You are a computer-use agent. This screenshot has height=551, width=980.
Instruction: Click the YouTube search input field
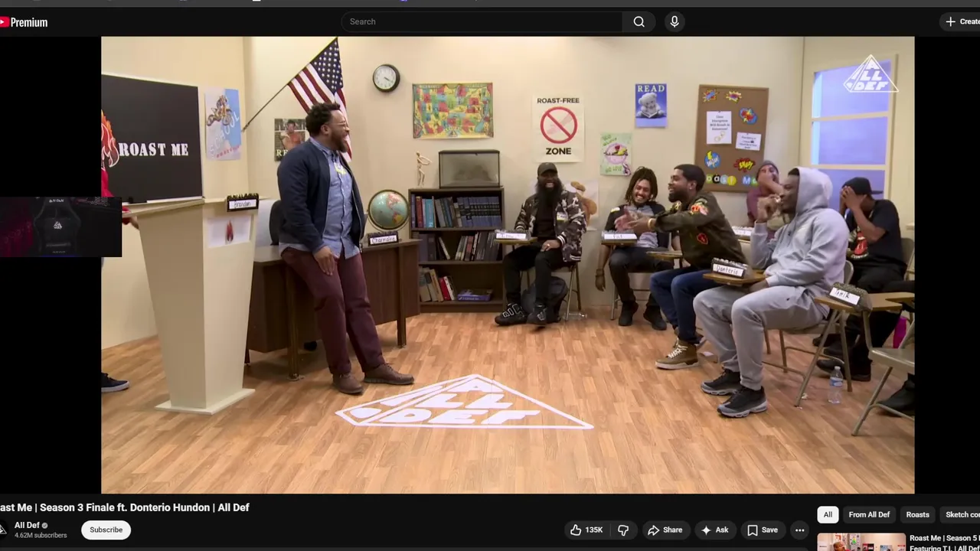pyautogui.click(x=482, y=21)
